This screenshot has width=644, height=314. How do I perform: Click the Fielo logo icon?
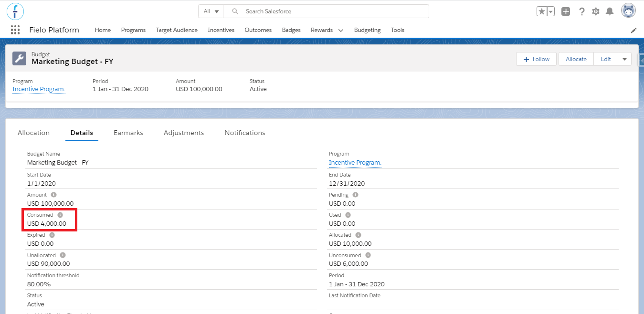[15, 11]
